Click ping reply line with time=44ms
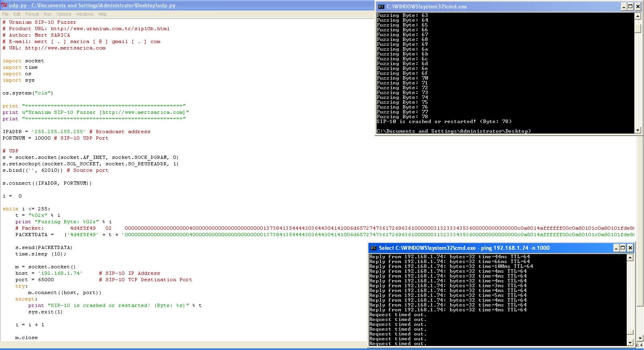Image resolution: width=644 pixels, height=350 pixels. (x=449, y=257)
